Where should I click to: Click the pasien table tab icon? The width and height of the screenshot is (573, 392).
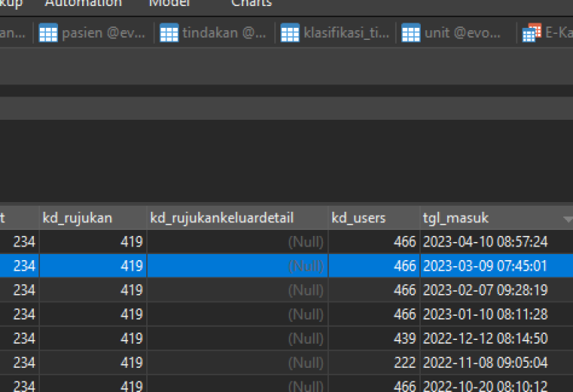pyautogui.click(x=48, y=33)
